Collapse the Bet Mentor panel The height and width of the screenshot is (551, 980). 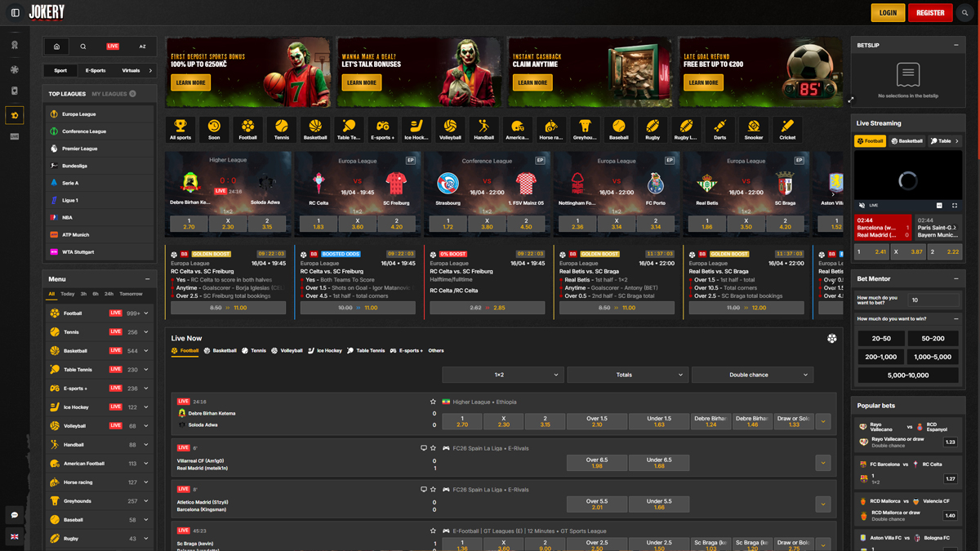(x=956, y=279)
